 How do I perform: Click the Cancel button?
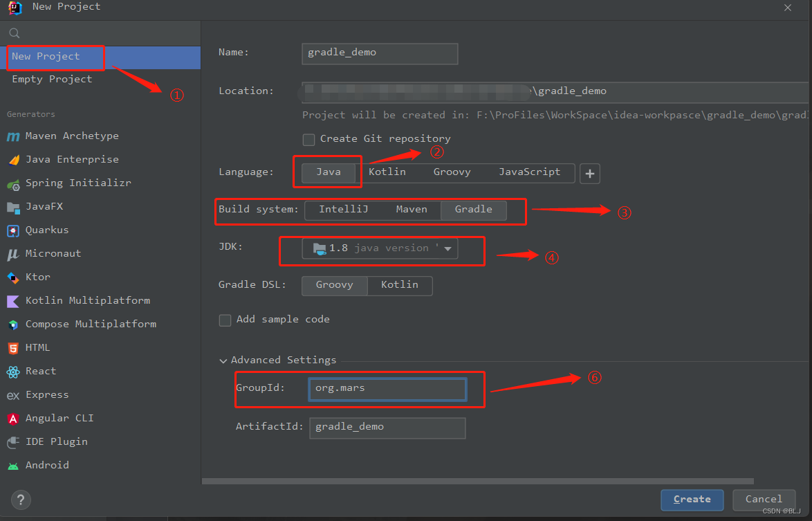764,500
